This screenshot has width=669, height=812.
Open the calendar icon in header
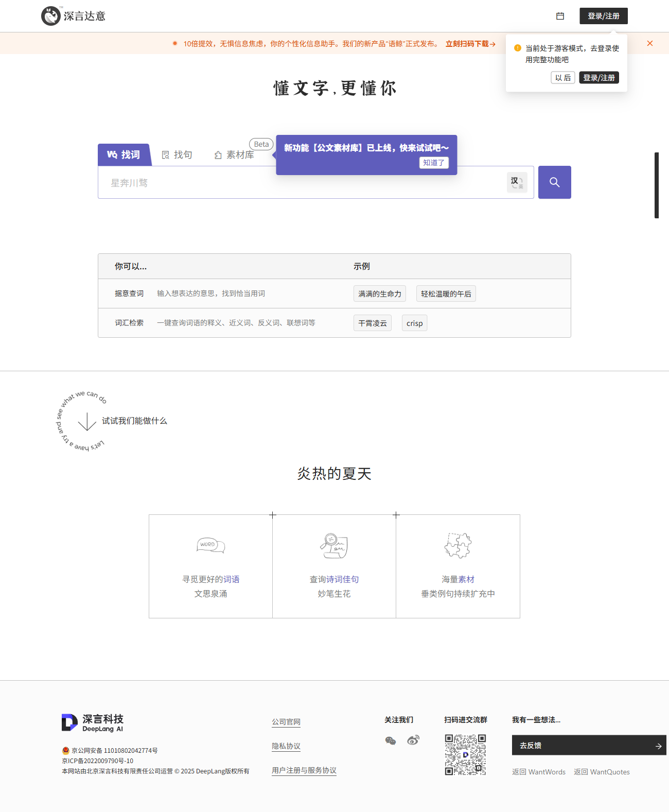560,16
